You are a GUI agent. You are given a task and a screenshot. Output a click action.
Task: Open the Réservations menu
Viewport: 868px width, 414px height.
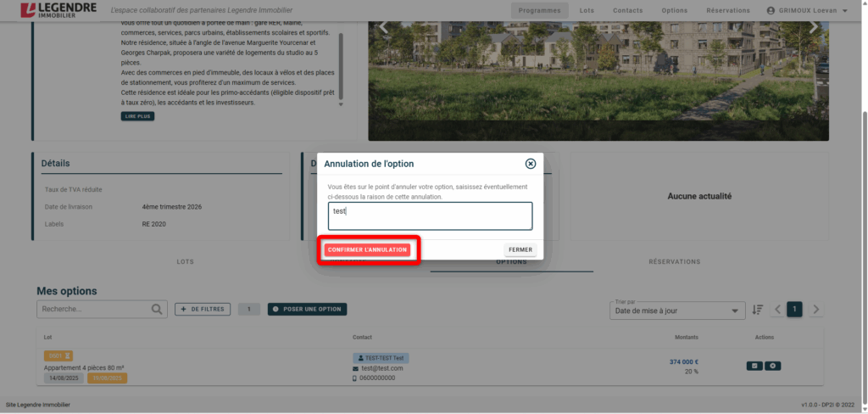727,10
